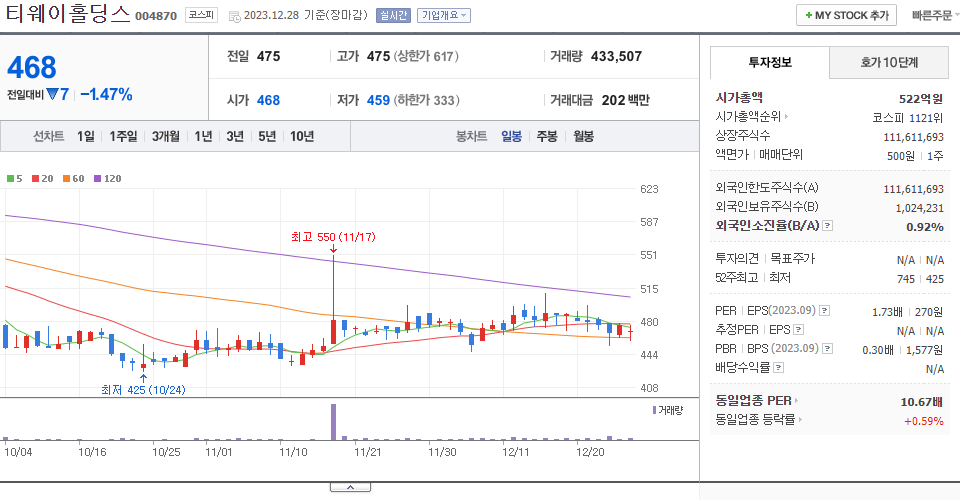The height and width of the screenshot is (500, 960).
Task: Click the 거래량 433,507 value
Action: click(617, 56)
